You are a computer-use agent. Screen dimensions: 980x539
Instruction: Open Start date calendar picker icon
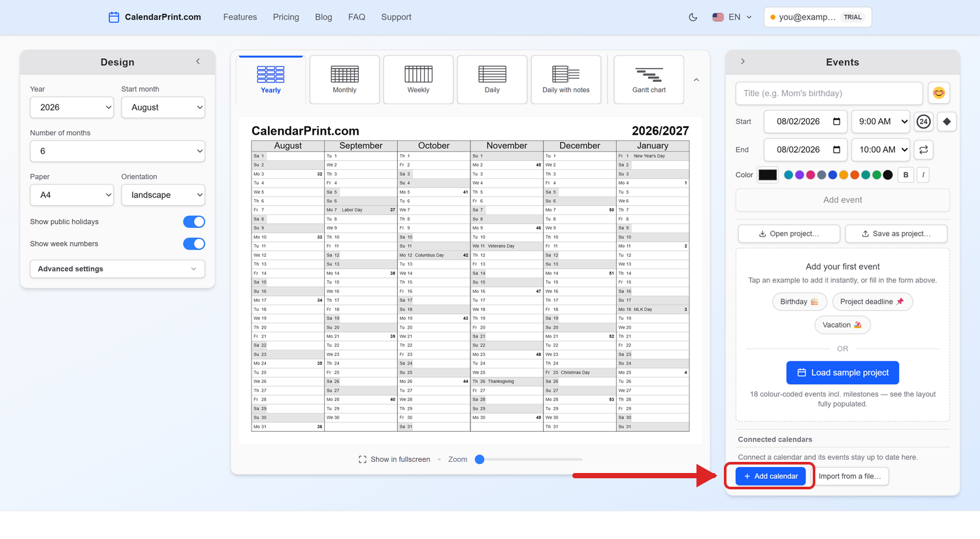tap(836, 122)
